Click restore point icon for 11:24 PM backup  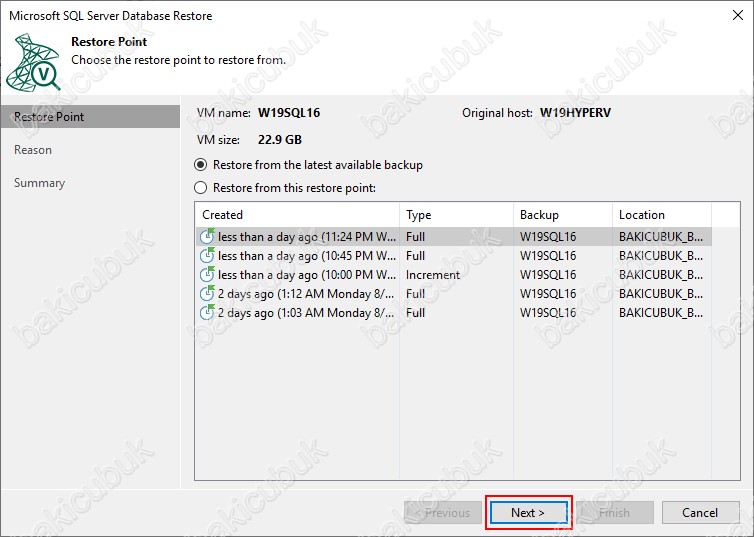pyautogui.click(x=207, y=236)
